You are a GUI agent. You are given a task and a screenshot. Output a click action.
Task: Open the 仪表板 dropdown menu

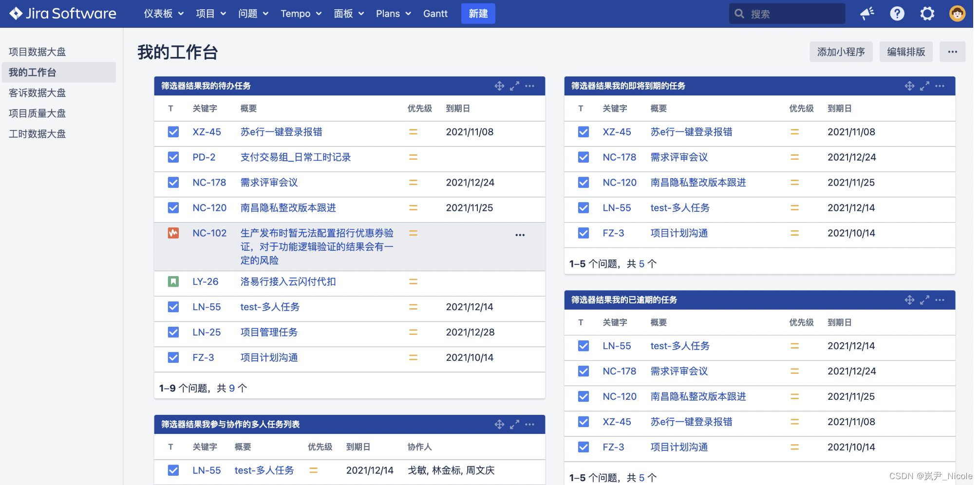164,14
